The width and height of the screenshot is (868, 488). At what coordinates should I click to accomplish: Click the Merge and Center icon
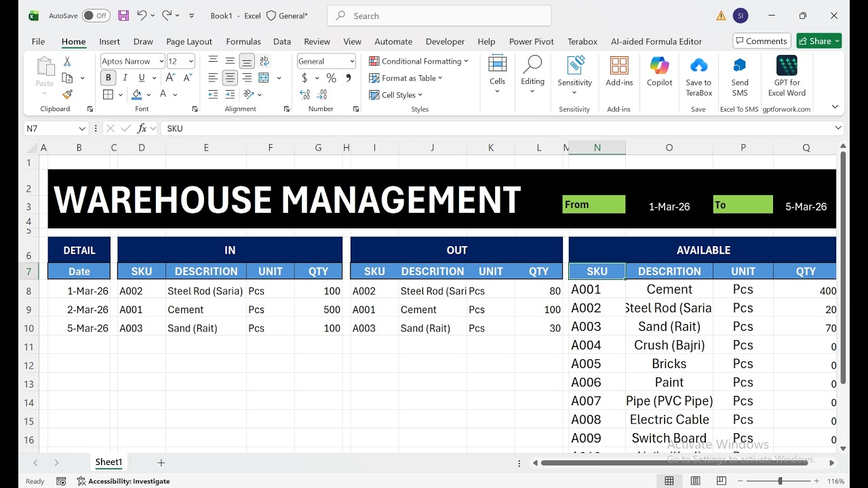[264, 78]
